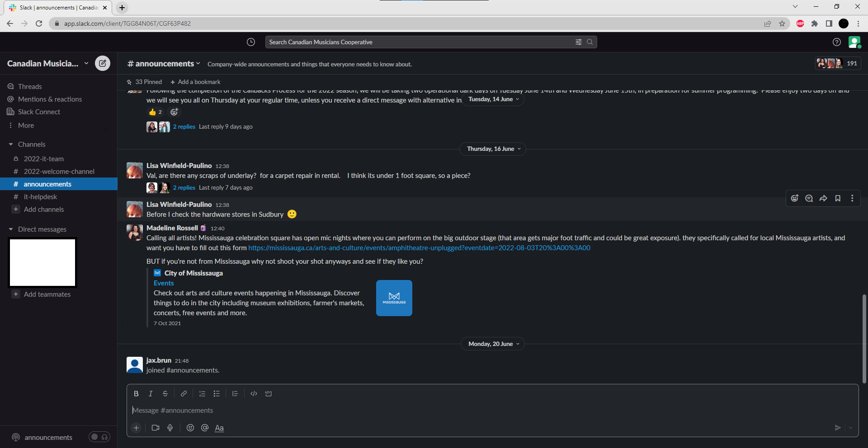Image resolution: width=868 pixels, height=448 pixels.
Task: Insert a link in the composer
Action: click(184, 394)
